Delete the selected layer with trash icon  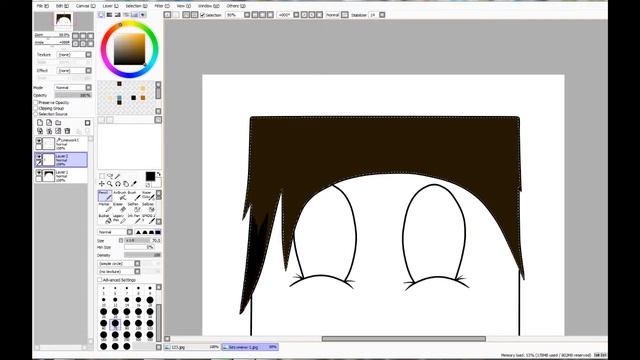pos(67,131)
